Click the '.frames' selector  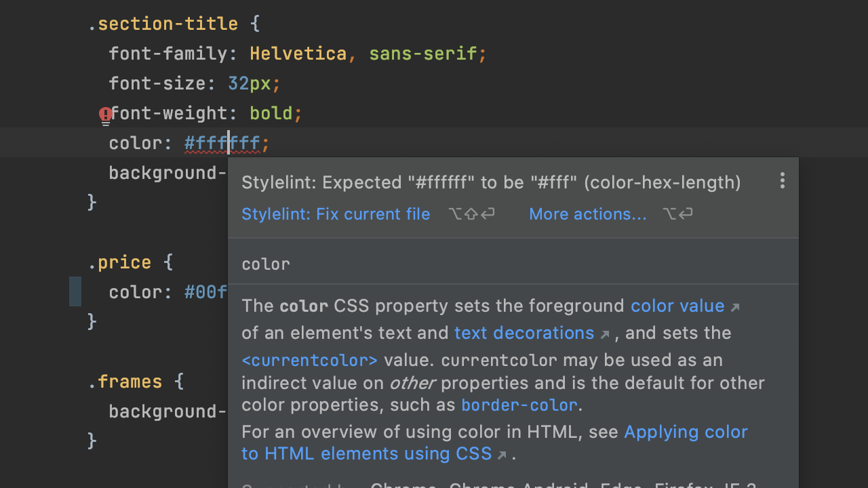pyautogui.click(x=125, y=382)
